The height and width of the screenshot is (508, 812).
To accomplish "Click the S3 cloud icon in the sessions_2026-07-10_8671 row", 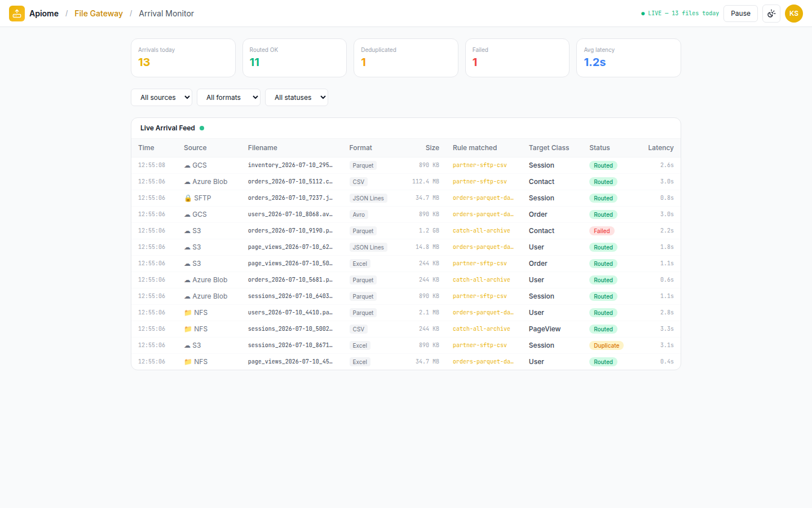I will (187, 346).
